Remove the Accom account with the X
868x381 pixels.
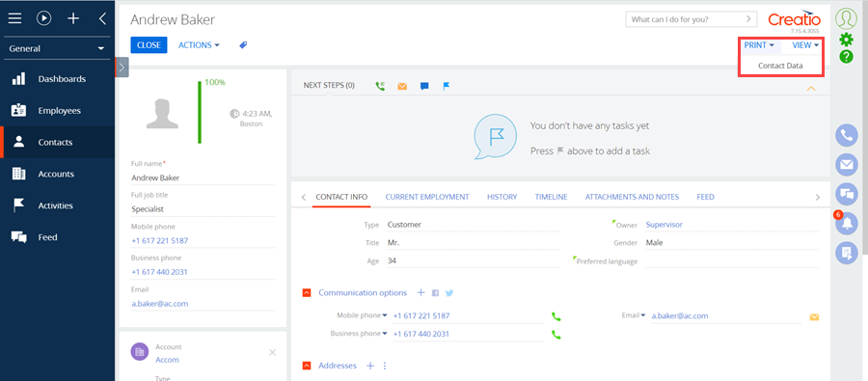[272, 352]
